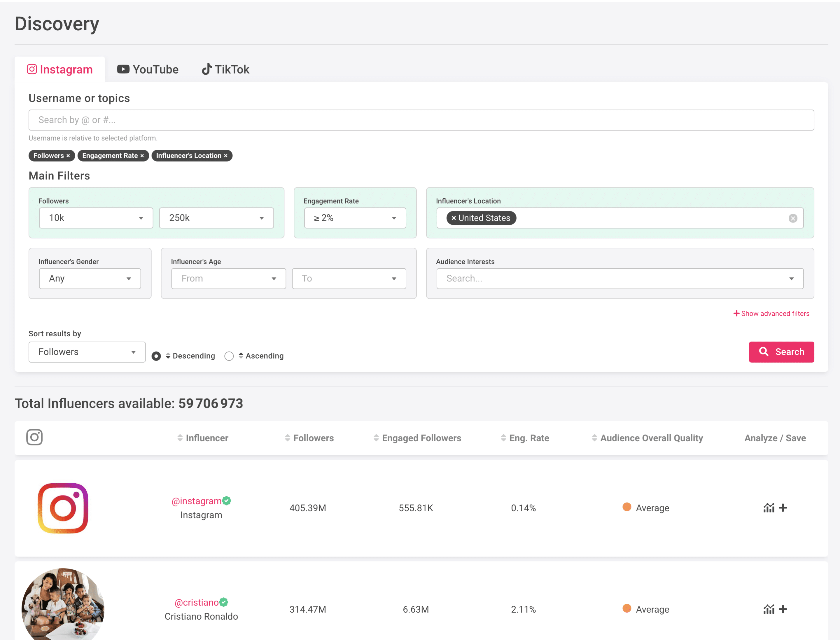Select the Descending sort radio button
This screenshot has width=840, height=640.
click(x=156, y=356)
